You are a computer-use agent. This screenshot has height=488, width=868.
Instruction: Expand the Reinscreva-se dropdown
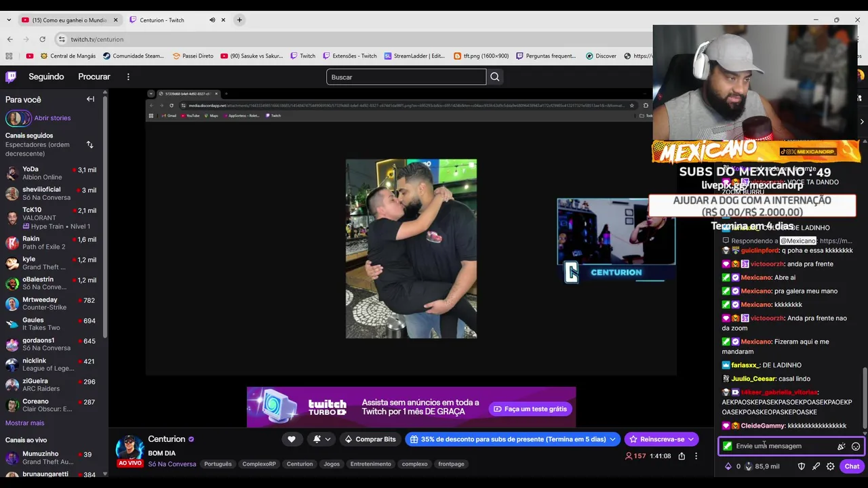point(690,439)
